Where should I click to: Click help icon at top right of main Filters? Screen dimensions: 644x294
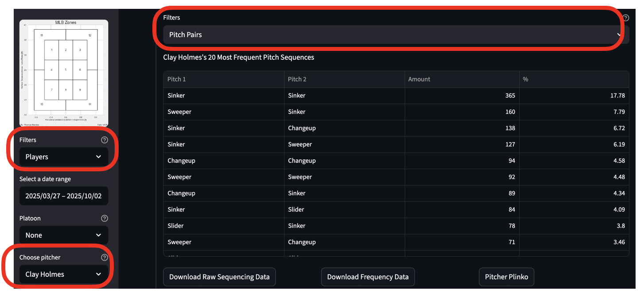625,18
